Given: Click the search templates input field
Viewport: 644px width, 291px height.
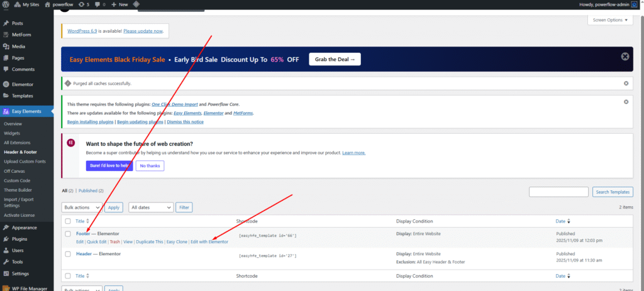Looking at the screenshot, I should tap(558, 192).
